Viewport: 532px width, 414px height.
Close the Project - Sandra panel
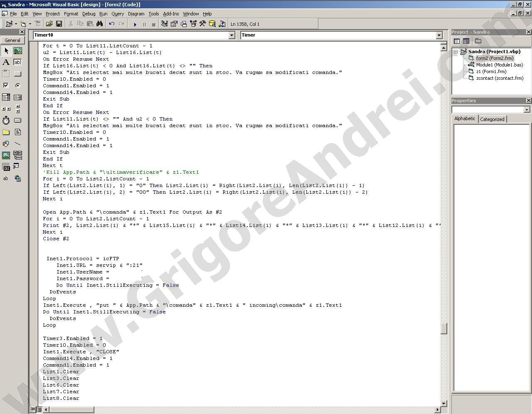tap(528, 32)
